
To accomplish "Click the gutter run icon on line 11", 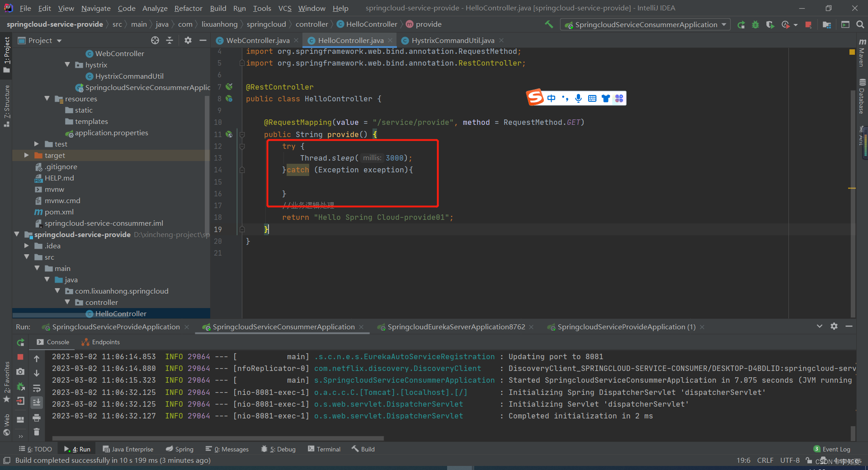I will [229, 134].
